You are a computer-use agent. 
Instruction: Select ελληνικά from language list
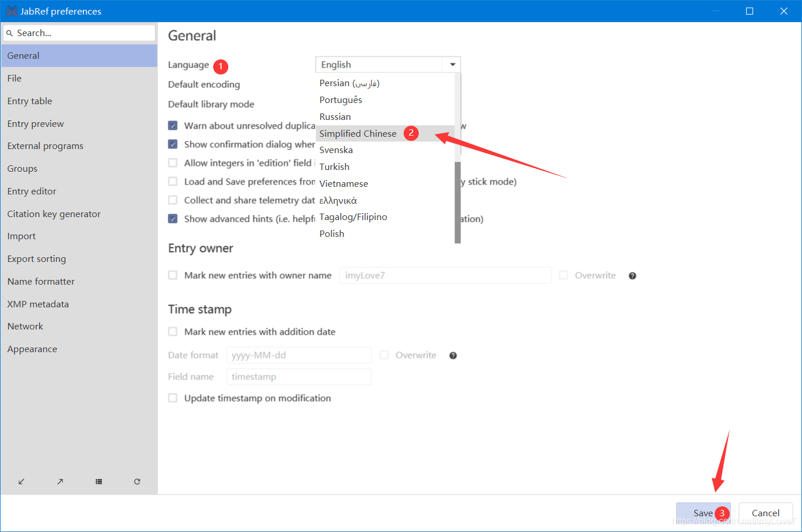(385, 201)
